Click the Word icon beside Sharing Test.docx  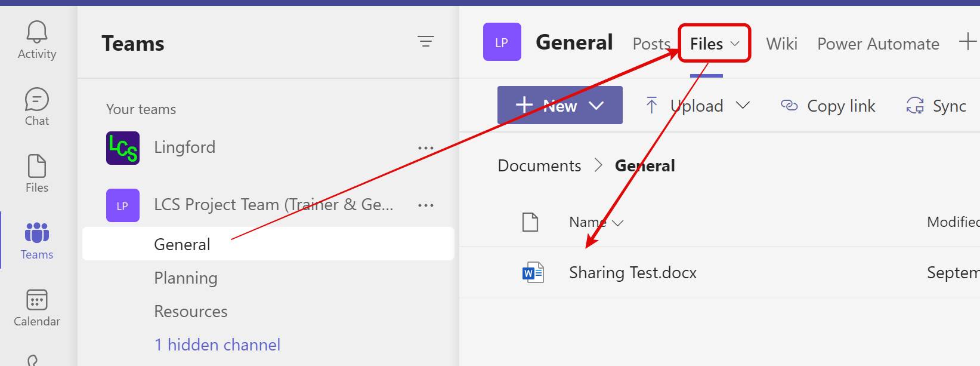click(533, 273)
